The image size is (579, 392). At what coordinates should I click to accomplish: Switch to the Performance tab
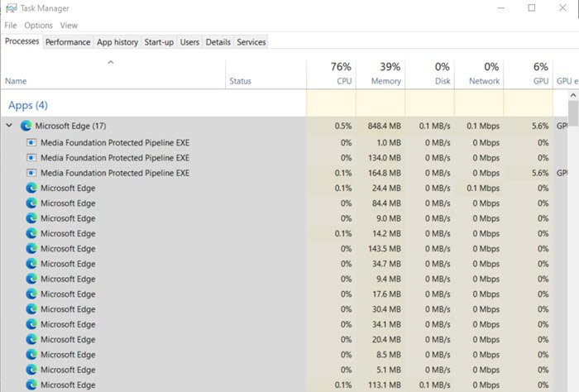(68, 42)
